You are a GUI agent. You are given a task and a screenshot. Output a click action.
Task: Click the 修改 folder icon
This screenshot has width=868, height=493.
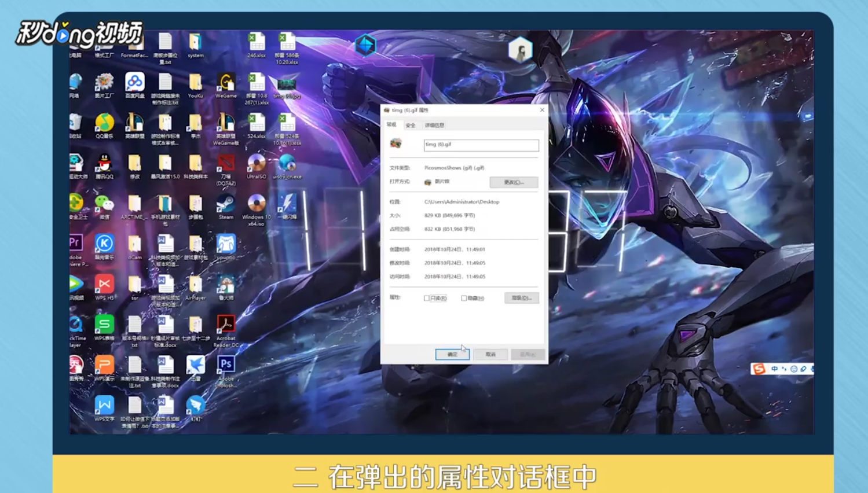(135, 167)
